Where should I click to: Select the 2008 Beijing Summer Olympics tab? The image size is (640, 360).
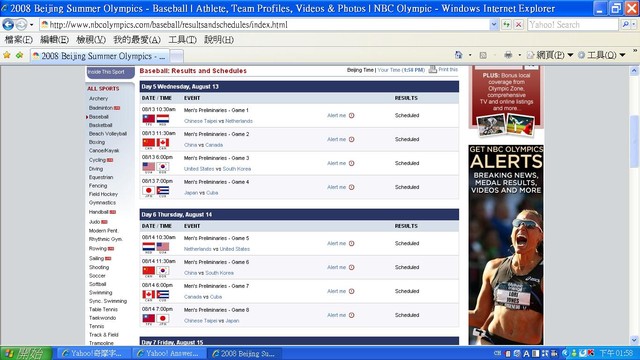[99, 56]
